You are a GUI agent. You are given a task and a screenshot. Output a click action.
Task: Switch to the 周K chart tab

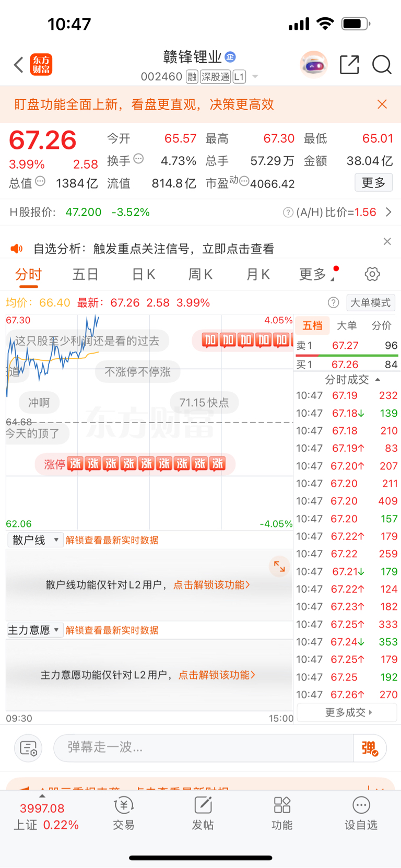tap(200, 274)
